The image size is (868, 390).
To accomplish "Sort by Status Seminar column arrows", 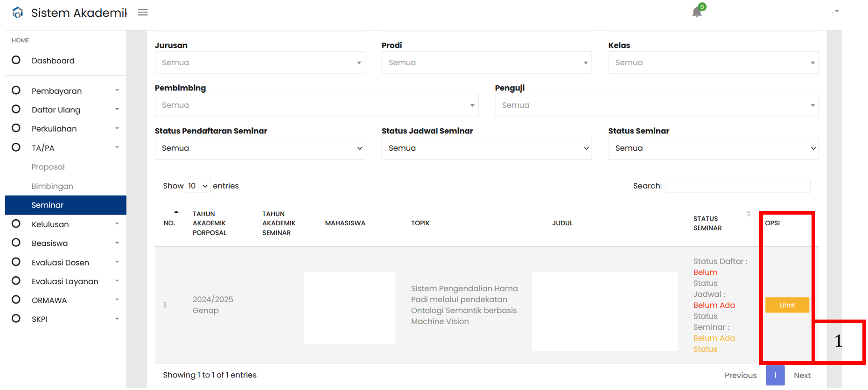I will tap(749, 214).
